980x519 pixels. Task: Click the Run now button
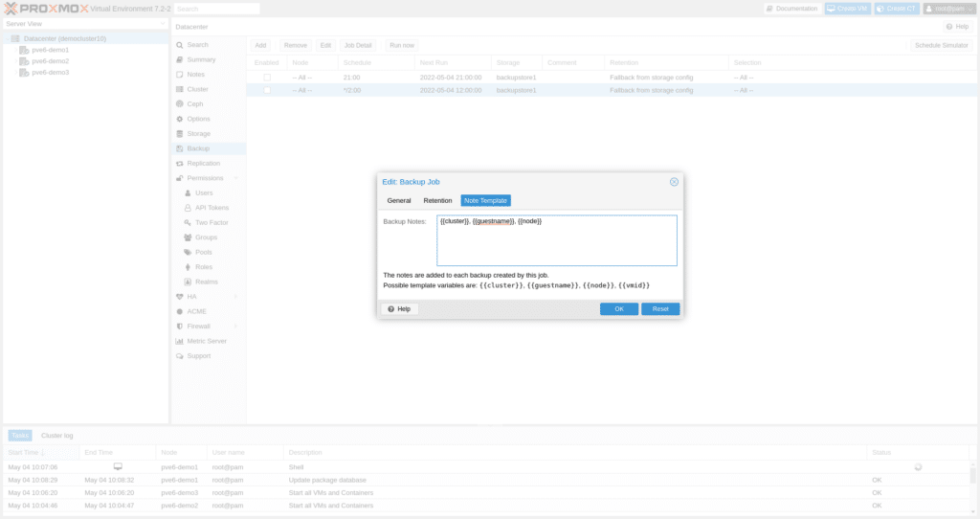402,45
